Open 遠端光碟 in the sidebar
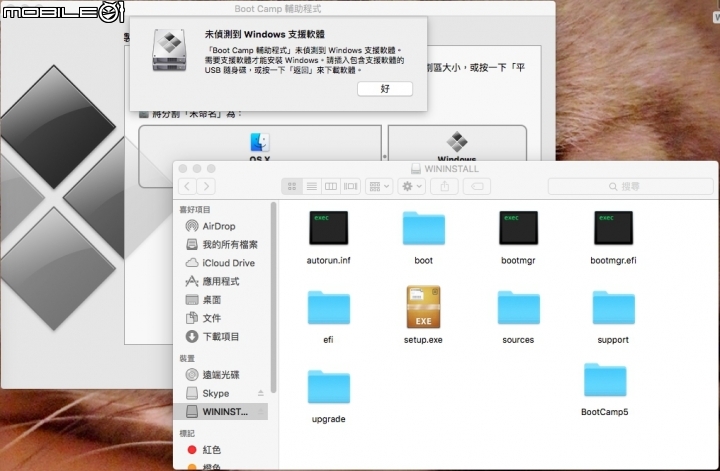720x471 pixels. tap(222, 375)
